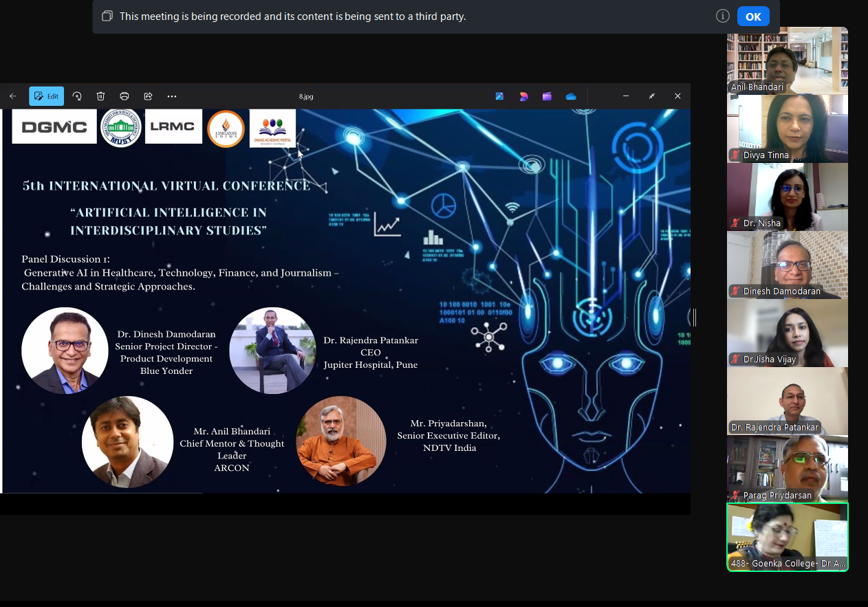The image size is (868, 607).
Task: Click the 8.jpg file name title
Action: tap(306, 96)
